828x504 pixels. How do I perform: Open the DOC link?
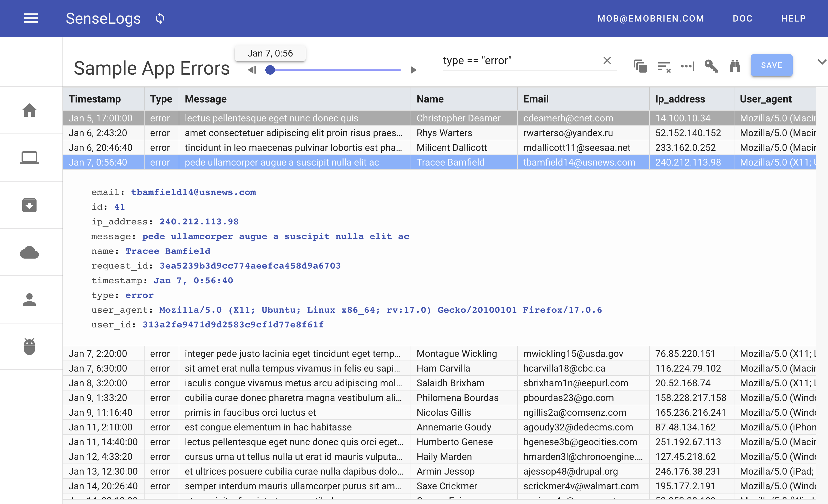click(742, 18)
